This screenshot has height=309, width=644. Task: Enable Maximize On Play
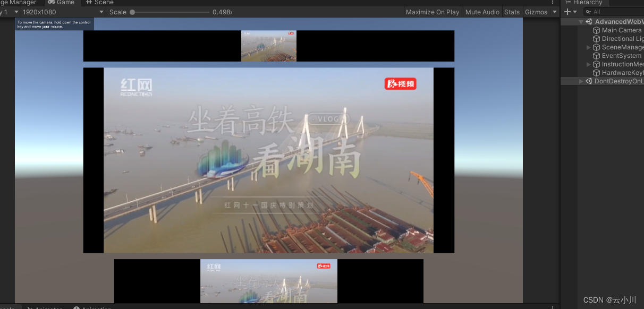[x=433, y=12]
